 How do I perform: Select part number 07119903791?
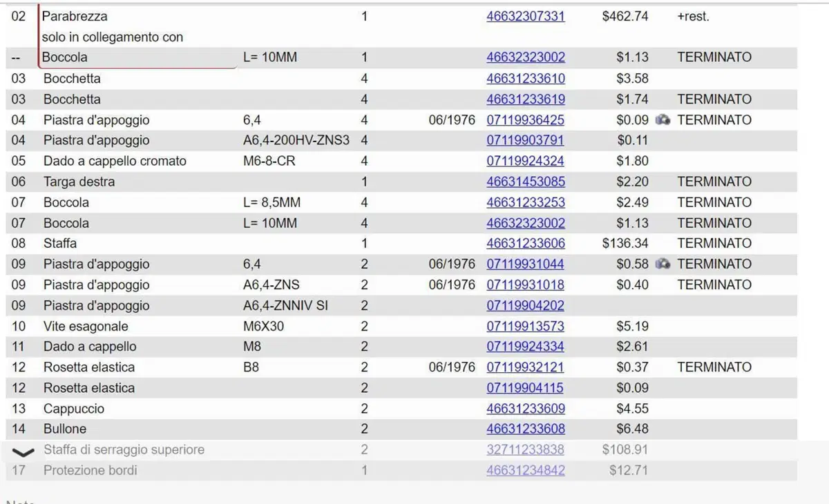pyautogui.click(x=526, y=140)
